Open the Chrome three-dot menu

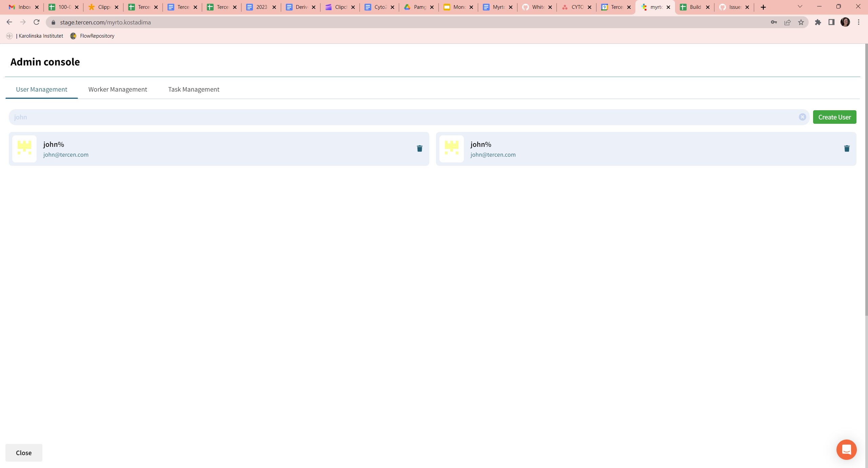(x=859, y=22)
